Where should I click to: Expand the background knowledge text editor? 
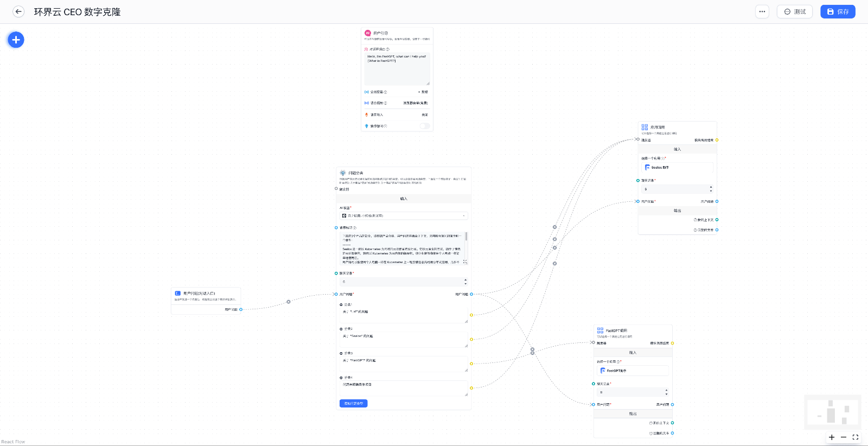pos(465,262)
